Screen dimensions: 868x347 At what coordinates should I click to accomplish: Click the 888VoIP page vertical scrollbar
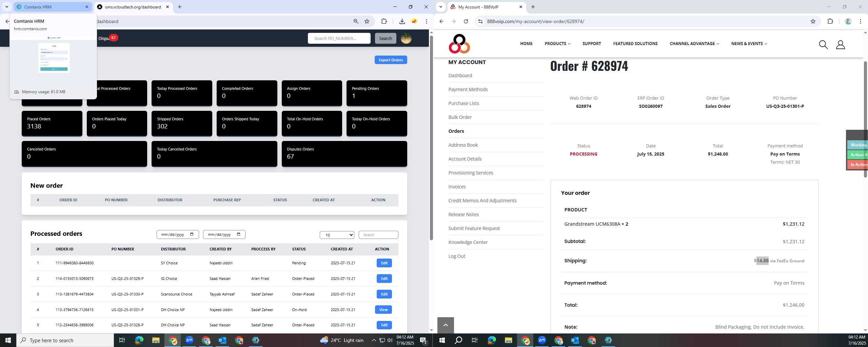[x=865, y=119]
